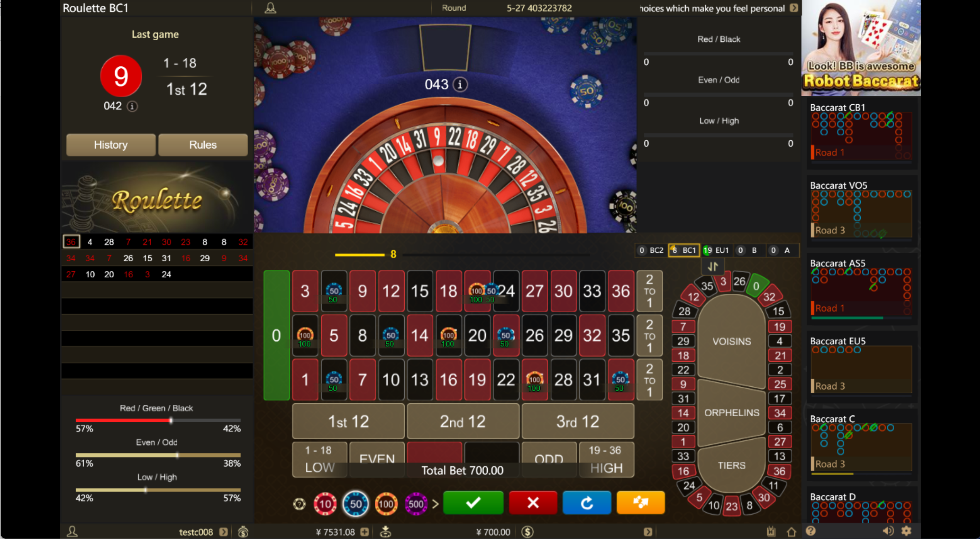Select the 10 red chip
The height and width of the screenshot is (539, 980).
pyautogui.click(x=325, y=504)
